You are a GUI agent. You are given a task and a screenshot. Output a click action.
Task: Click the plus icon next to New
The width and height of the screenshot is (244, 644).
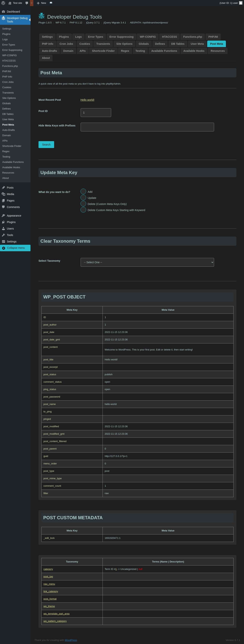[x=38, y=3]
